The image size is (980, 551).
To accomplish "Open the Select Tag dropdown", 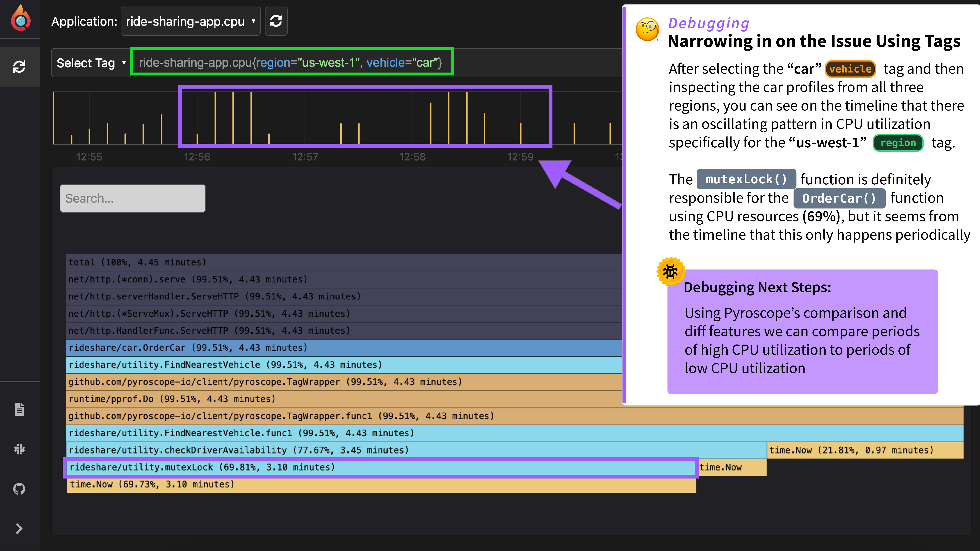I will click(91, 63).
